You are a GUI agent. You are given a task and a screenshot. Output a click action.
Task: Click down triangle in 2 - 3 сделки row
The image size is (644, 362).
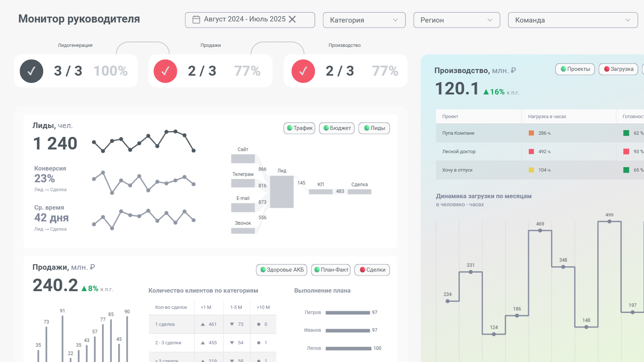pos(232,343)
